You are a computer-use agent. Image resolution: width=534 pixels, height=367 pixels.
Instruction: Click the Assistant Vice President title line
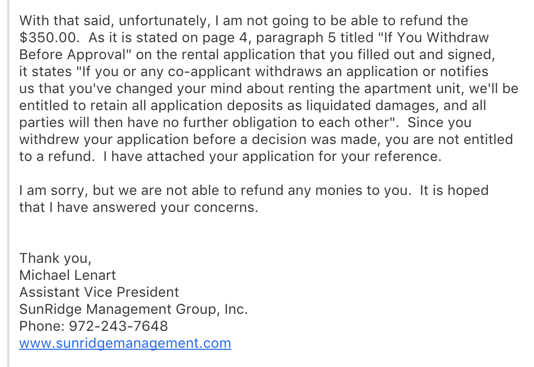click(99, 292)
